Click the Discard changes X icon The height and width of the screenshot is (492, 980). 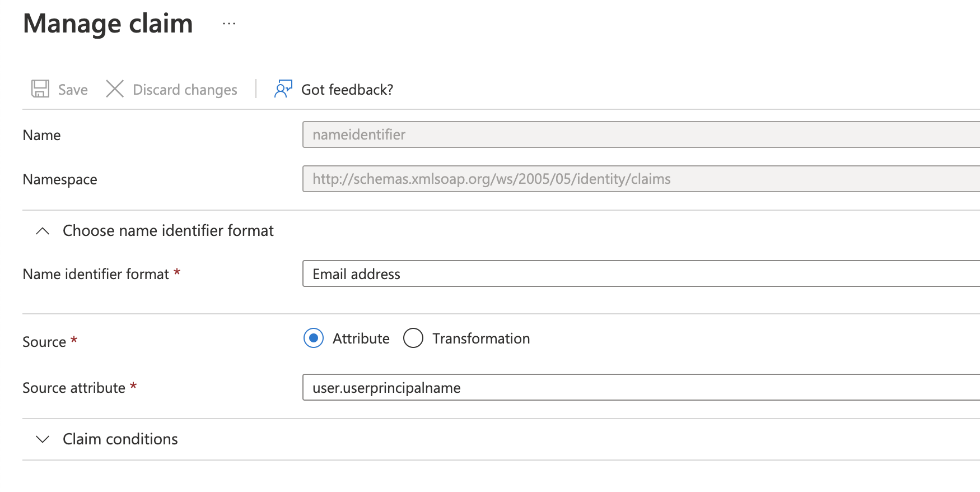(x=115, y=89)
